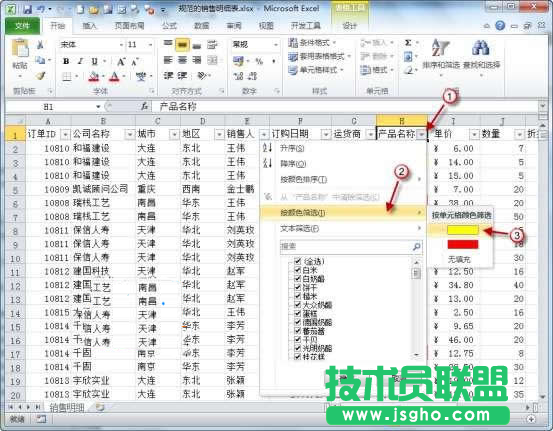Uncheck the 桂花糕 checkbox
This screenshot has width=553, height=431.
pyautogui.click(x=297, y=357)
